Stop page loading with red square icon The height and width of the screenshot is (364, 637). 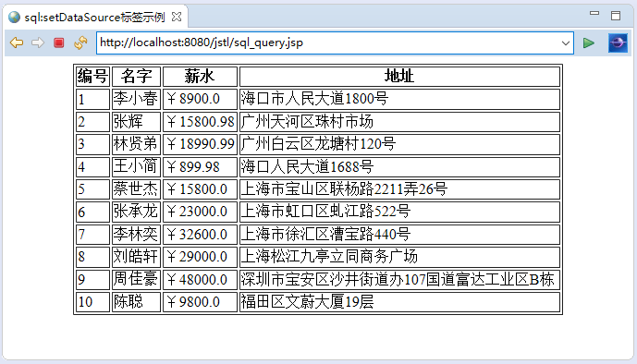point(59,42)
